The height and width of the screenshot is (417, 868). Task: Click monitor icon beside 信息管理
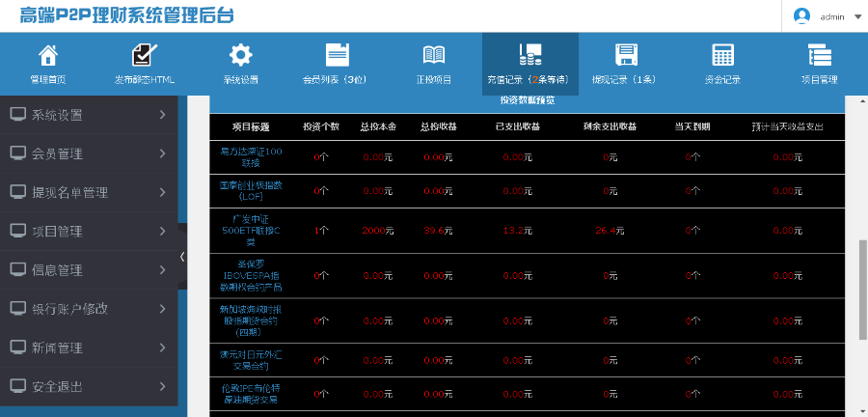click(x=18, y=269)
